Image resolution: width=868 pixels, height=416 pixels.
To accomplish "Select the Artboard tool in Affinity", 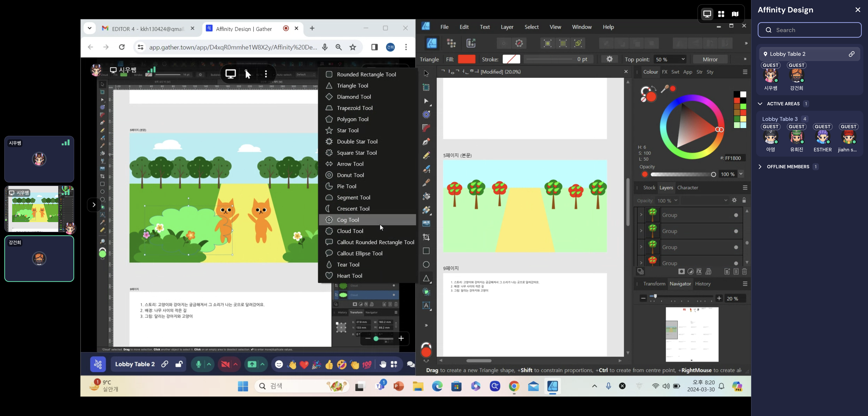I will coord(426,87).
